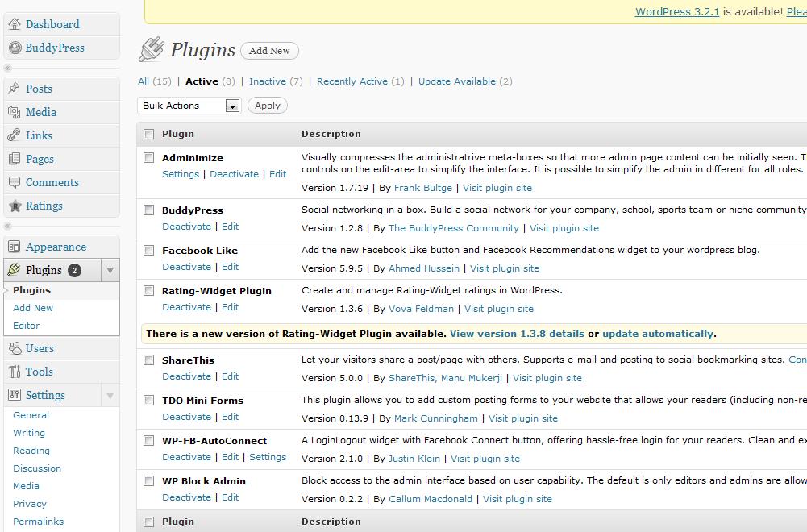
Task: Open WordPress 3.2.1 update link
Action: (677, 11)
